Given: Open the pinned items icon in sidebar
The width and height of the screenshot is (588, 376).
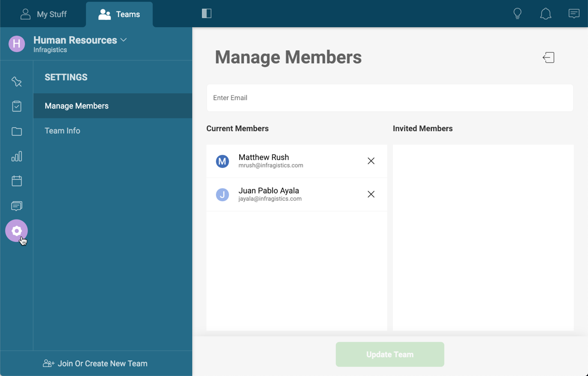Looking at the screenshot, I should (x=16, y=82).
